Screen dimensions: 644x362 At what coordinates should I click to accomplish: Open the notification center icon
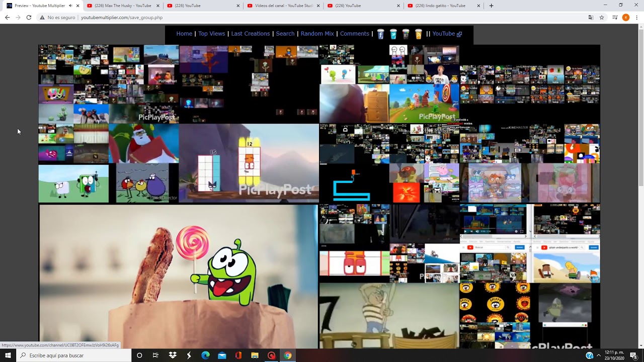pyautogui.click(x=633, y=355)
